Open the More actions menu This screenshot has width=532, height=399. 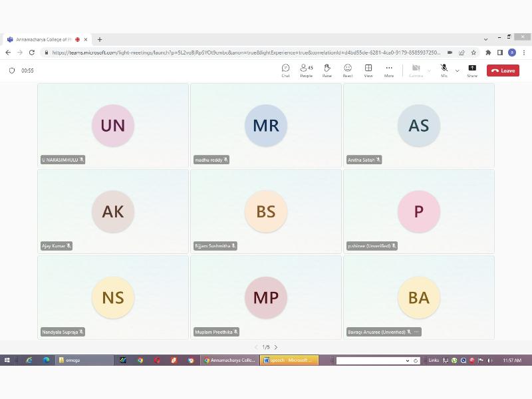coord(389,70)
